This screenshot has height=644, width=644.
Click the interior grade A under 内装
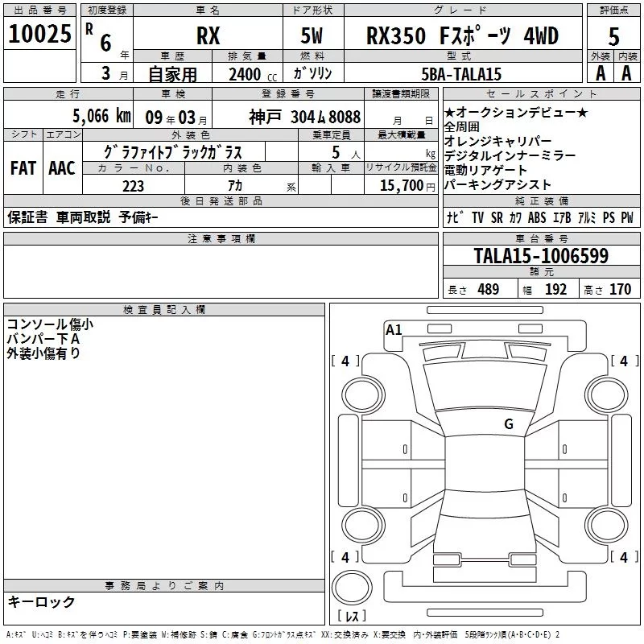pos(626,73)
